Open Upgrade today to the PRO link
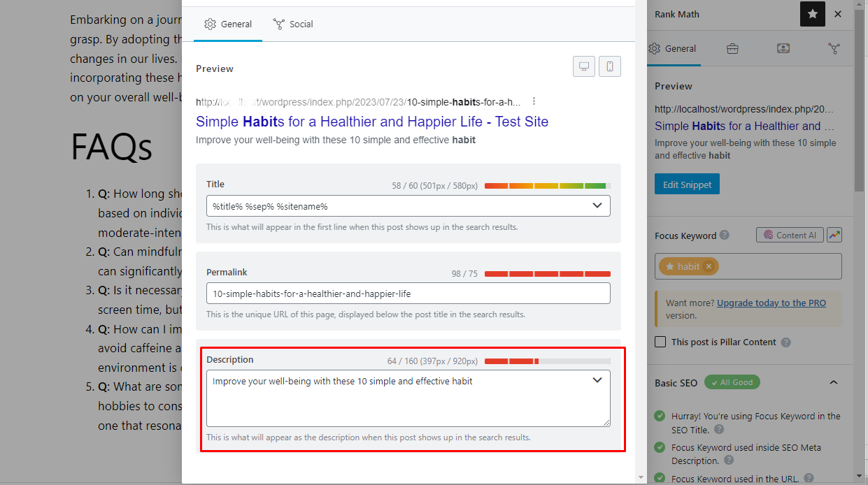The width and height of the screenshot is (868, 485). (771, 303)
